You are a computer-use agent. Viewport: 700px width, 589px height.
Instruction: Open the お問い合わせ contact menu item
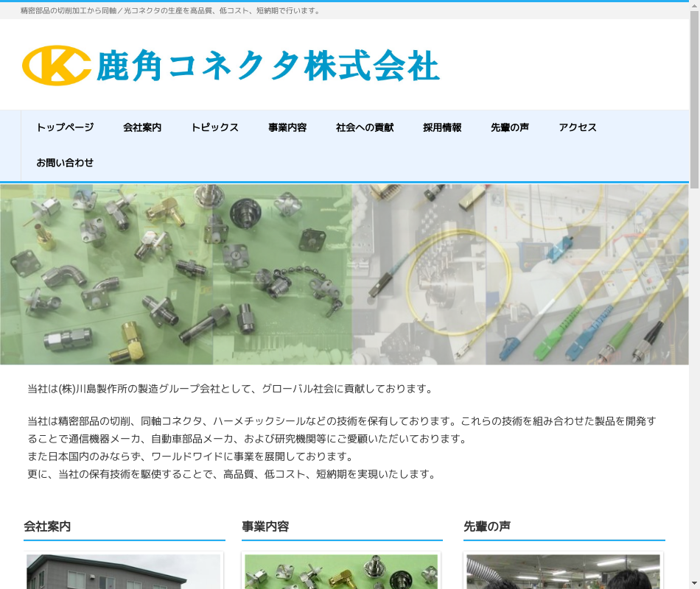tap(65, 163)
